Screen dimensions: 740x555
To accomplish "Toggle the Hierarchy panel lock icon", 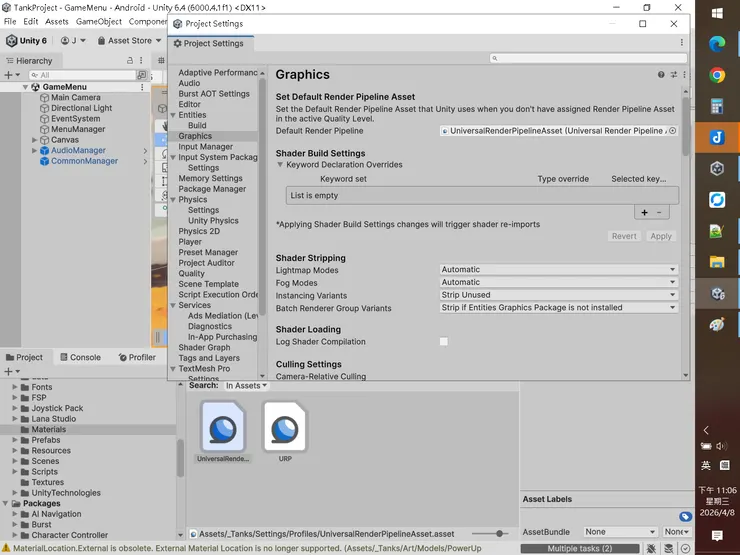I will click(130, 60).
